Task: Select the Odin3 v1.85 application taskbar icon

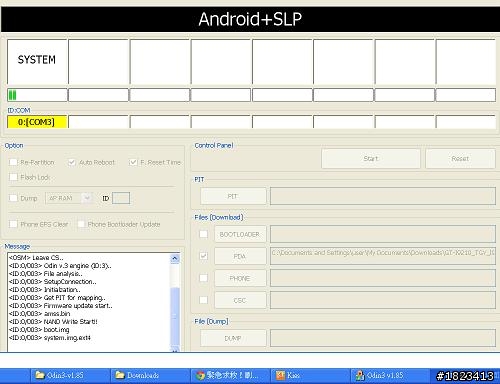Action: point(390,376)
